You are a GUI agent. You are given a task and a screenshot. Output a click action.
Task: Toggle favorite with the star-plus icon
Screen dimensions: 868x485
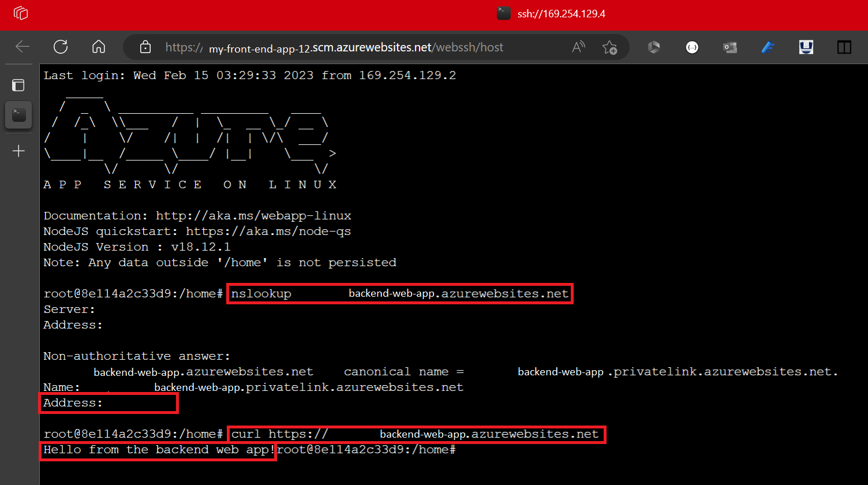pos(610,47)
